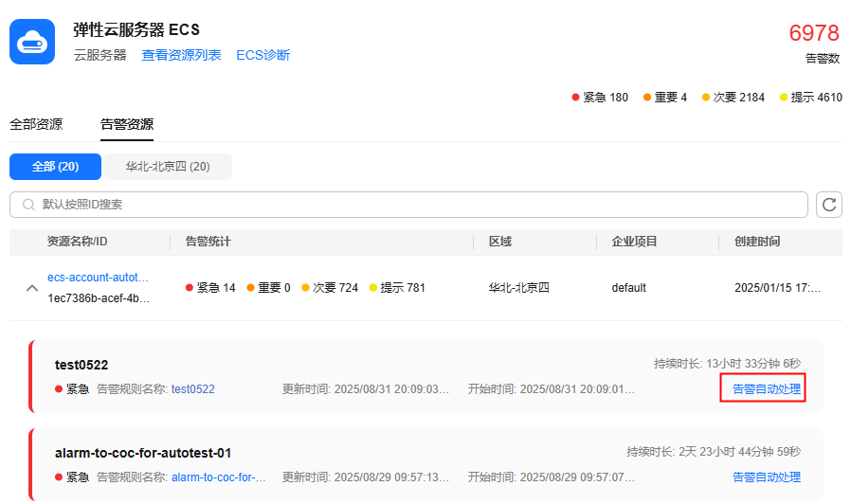Click row statistic 重要 0
Screen dimensions: 851x504
268,288
